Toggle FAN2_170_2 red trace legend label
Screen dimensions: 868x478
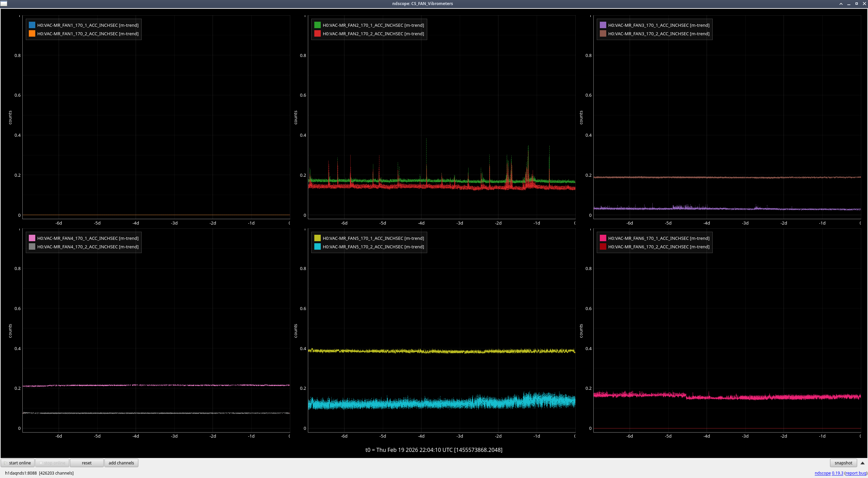click(373, 34)
